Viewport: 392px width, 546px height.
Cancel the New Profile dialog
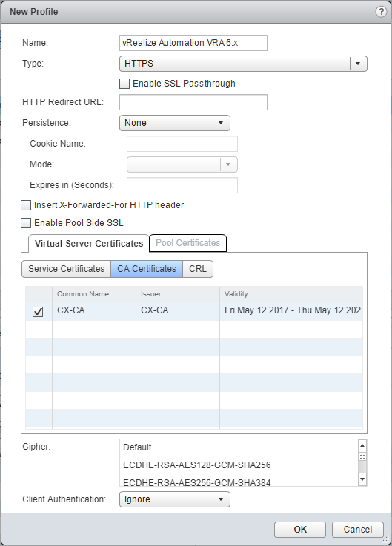pyautogui.click(x=357, y=529)
